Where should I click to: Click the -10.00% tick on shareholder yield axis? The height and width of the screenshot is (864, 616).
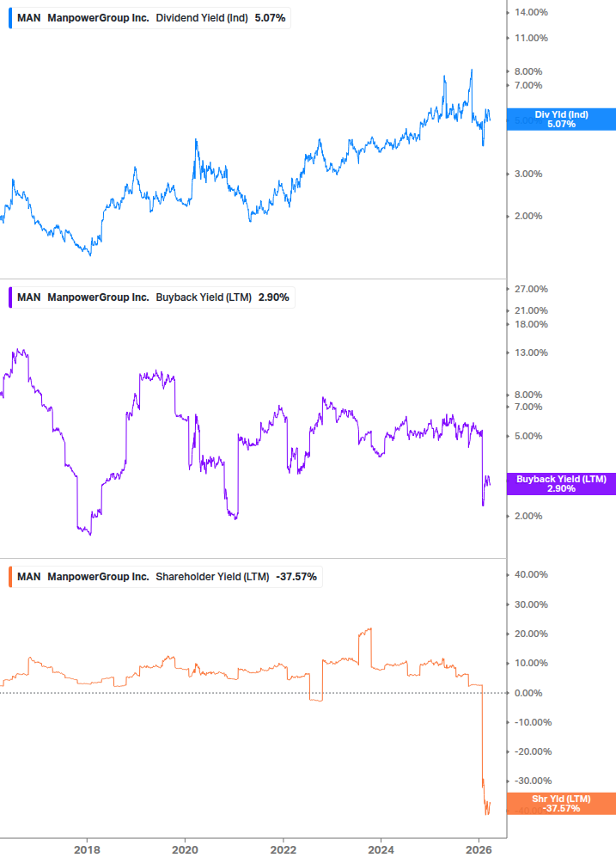pyautogui.click(x=533, y=722)
